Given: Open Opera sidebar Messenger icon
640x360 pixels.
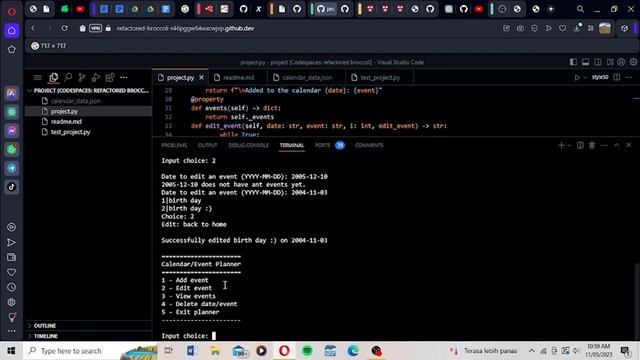Looking at the screenshot, I should click(11, 131).
